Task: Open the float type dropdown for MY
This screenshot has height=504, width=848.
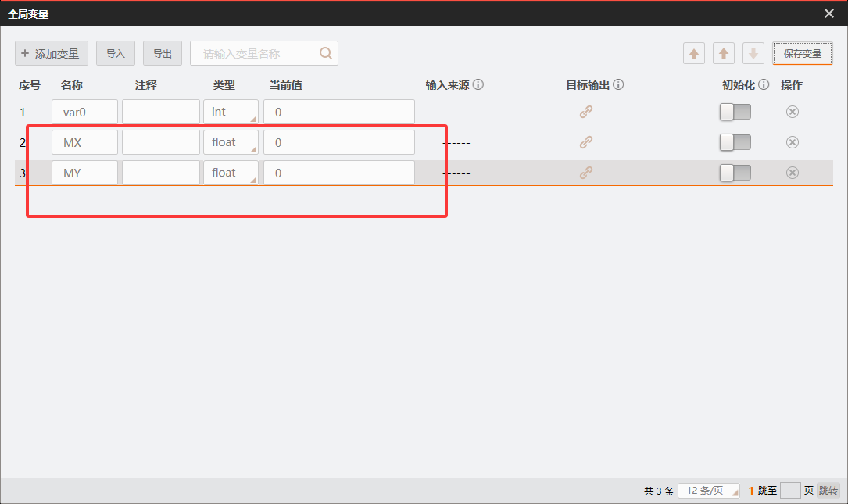Action: [231, 173]
